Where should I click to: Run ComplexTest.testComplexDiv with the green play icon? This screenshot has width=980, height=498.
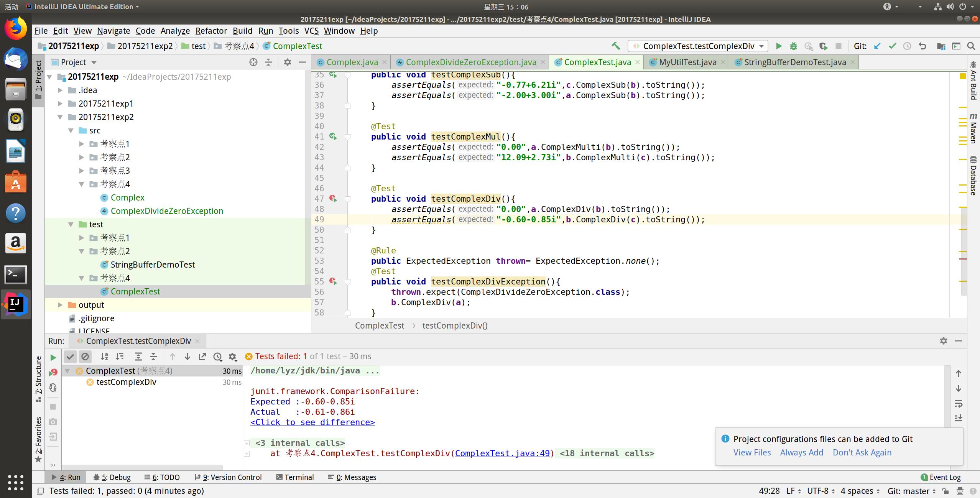coord(779,46)
